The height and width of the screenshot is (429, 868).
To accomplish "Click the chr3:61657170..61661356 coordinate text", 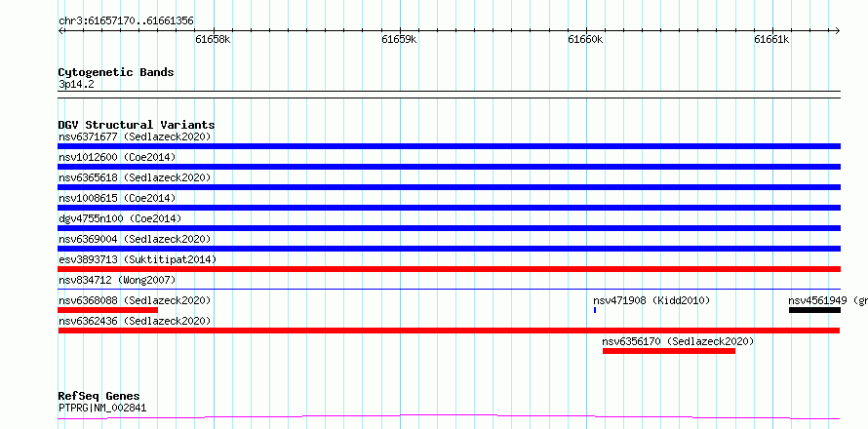I will coord(126,21).
